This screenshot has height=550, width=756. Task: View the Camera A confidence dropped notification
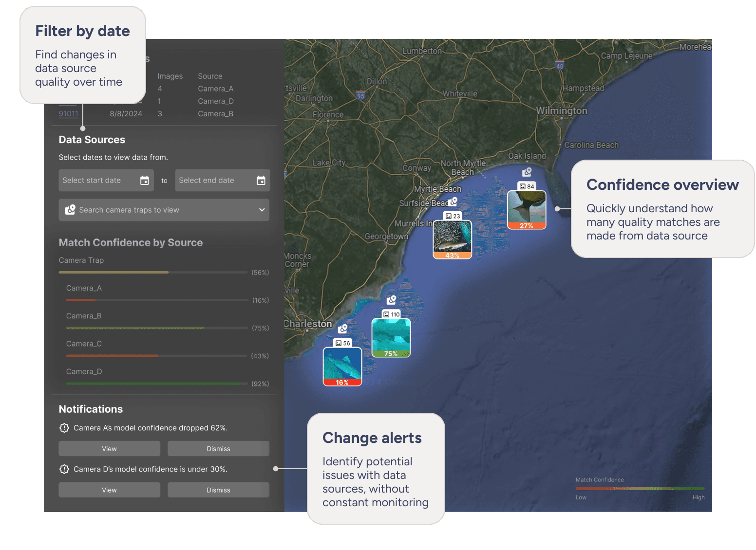coord(110,449)
